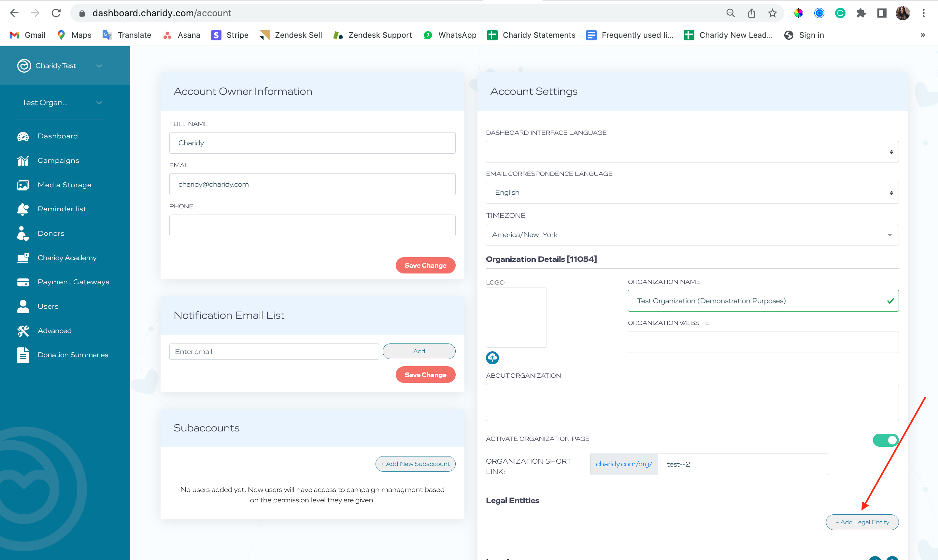Open the Charidy Academy icon
Viewport: 938px width, 560px height.
pos(23,258)
